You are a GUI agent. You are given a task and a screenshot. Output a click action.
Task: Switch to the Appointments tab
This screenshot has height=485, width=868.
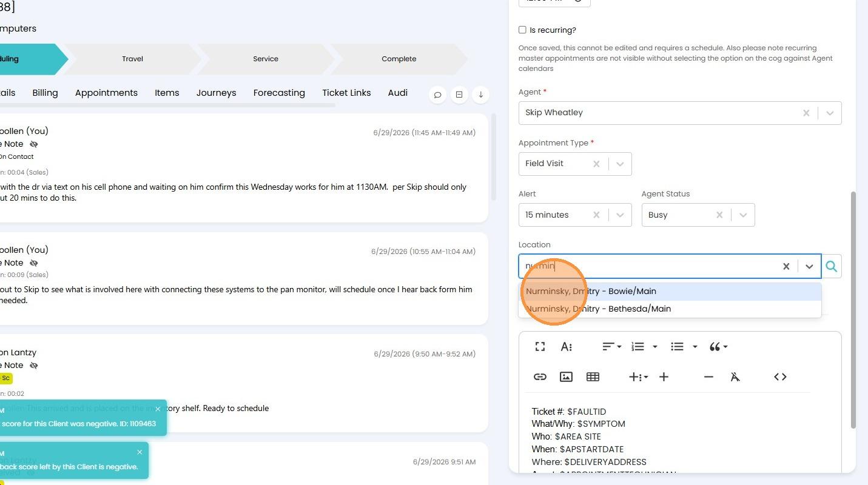[106, 93]
